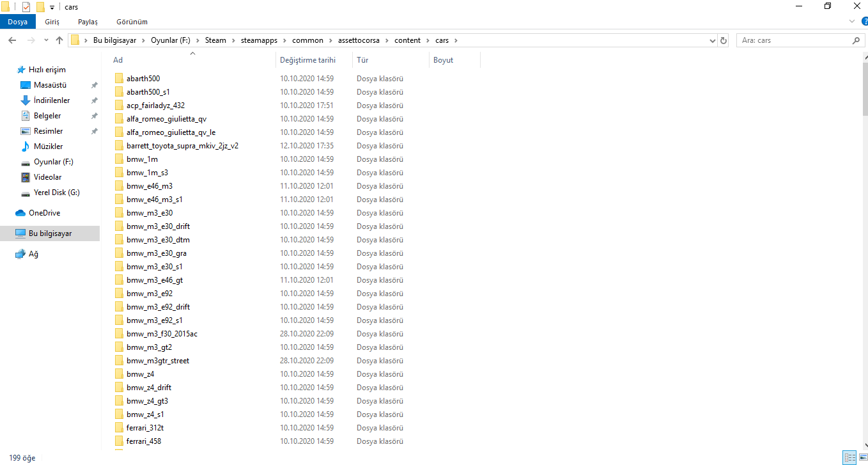Screen dimensions: 868x465
Task: Select Ağ network item in navigation pane
Action: pyautogui.click(x=33, y=254)
